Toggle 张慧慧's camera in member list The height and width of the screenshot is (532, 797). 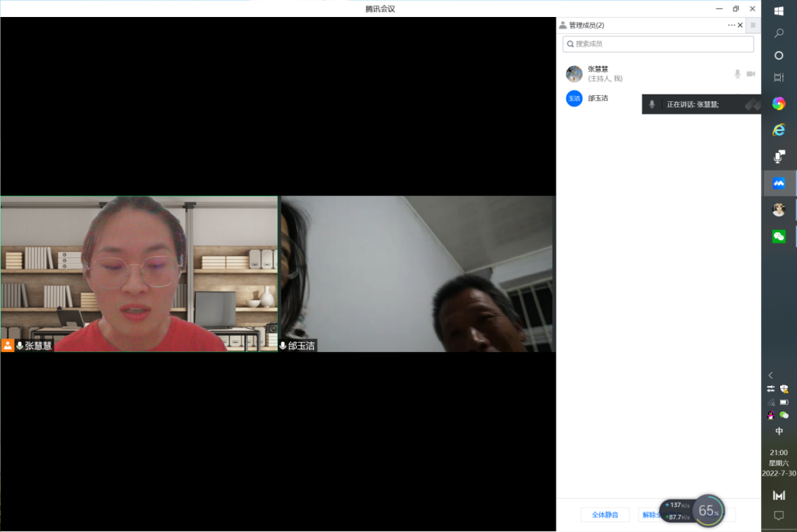pos(751,73)
